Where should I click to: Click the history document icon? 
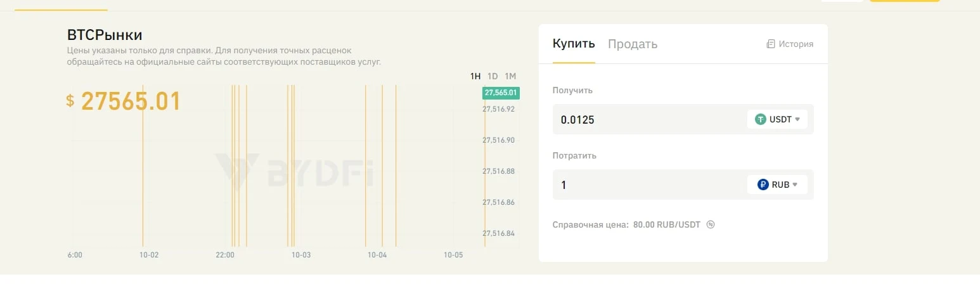click(770, 44)
